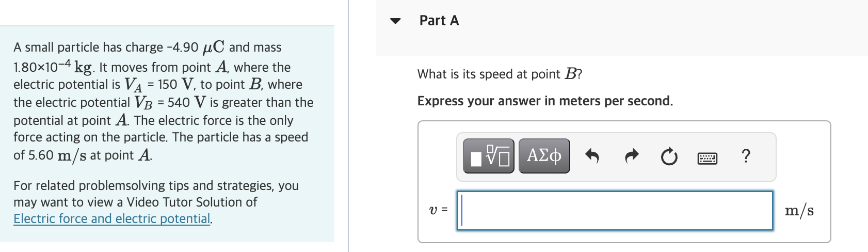Show keyboard shortcuts icon

(707, 157)
